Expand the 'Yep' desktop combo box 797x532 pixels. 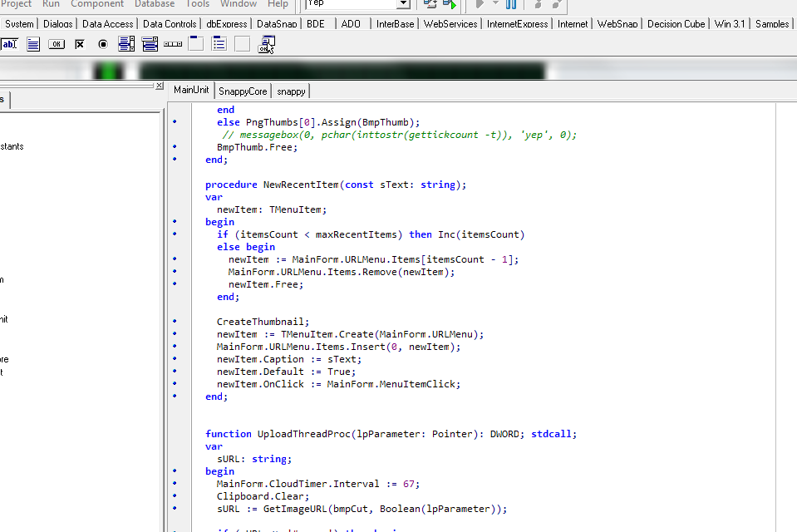point(403,4)
